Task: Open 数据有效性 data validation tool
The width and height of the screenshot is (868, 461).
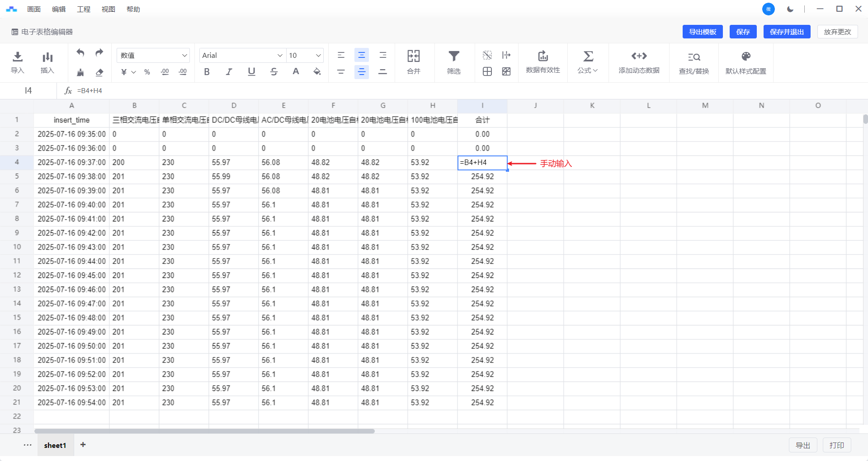Action: (x=542, y=56)
